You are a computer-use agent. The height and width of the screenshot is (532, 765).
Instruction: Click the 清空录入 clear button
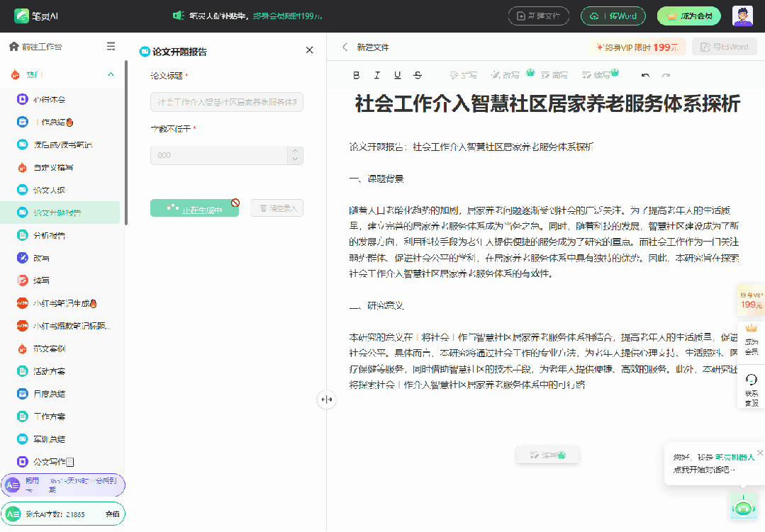point(277,207)
